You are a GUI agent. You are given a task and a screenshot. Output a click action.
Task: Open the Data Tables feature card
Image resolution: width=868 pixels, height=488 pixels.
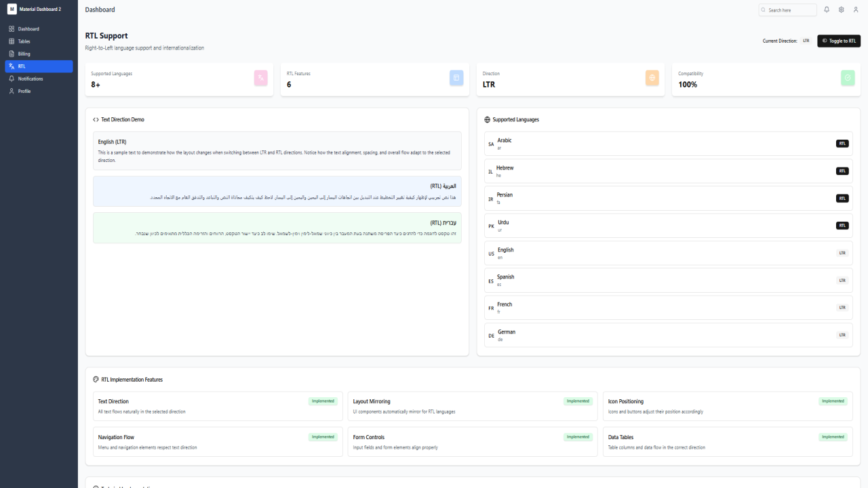[728, 442]
